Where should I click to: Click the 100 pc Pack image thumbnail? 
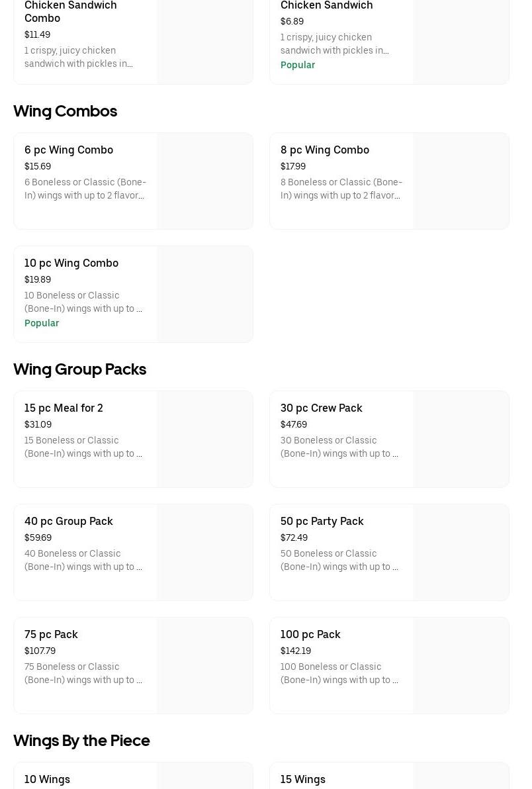461,666
